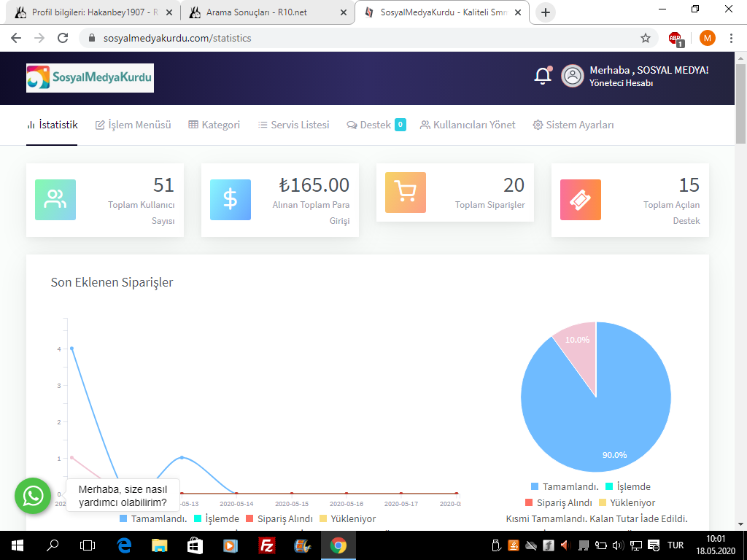Screen dimensions: 747x560
Task: Open the WhatsApp chat bubble
Action: tap(33, 496)
